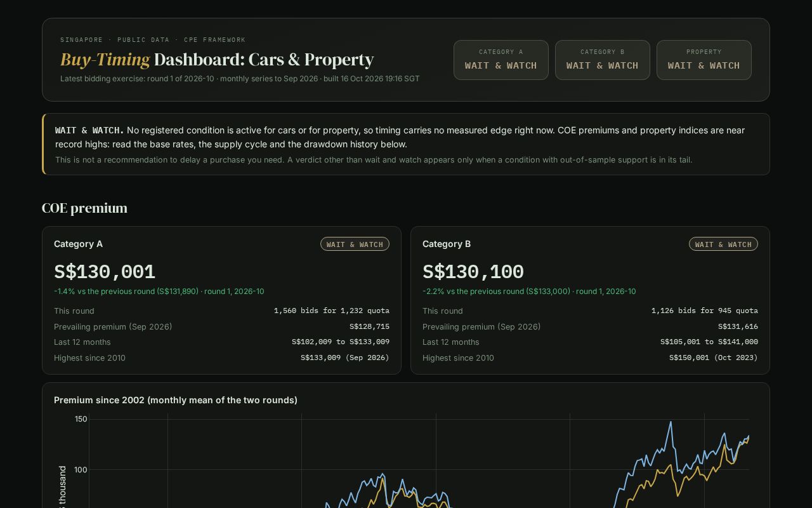The width and height of the screenshot is (812, 508).
Task: Click the 'COE premium' section heading
Action: click(84, 208)
